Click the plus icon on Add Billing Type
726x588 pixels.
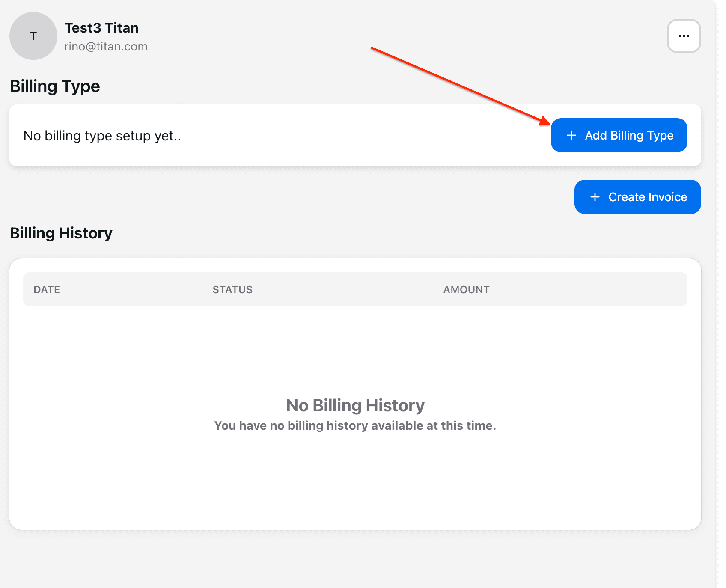(571, 135)
